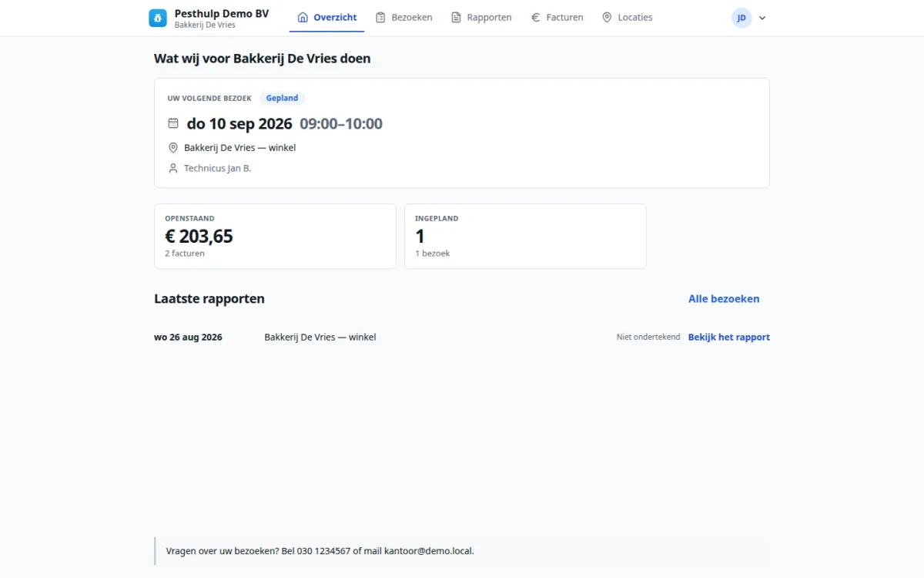Click the person icon beside Technicus Jan B.
This screenshot has height=578, width=924.
(173, 168)
